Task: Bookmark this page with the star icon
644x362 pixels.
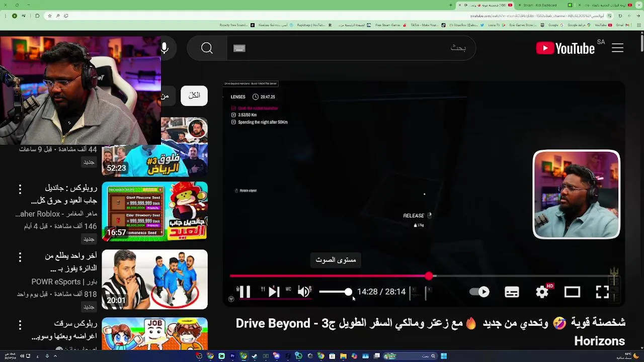Action: click(x=49, y=16)
